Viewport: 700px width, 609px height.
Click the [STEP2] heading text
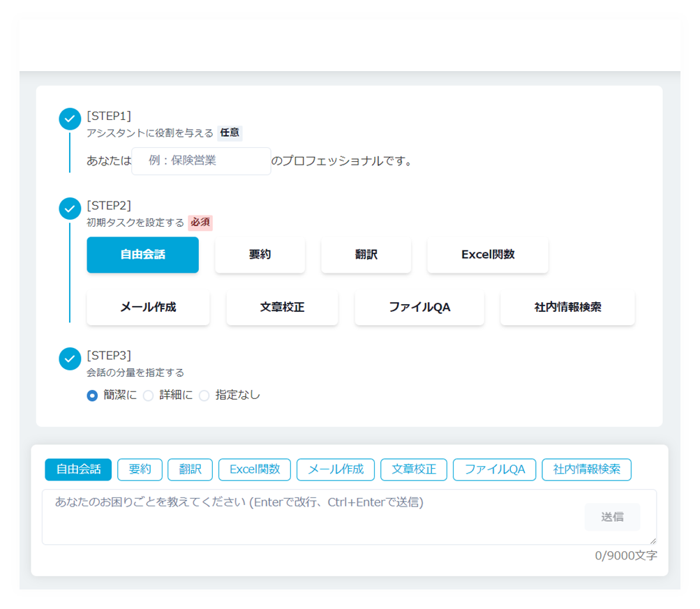pos(109,206)
